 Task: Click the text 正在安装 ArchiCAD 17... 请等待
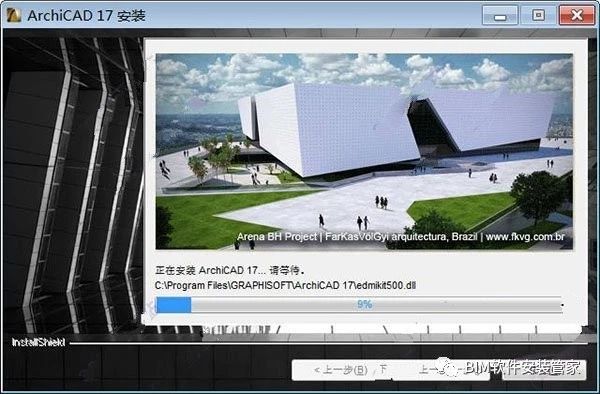click(230, 270)
